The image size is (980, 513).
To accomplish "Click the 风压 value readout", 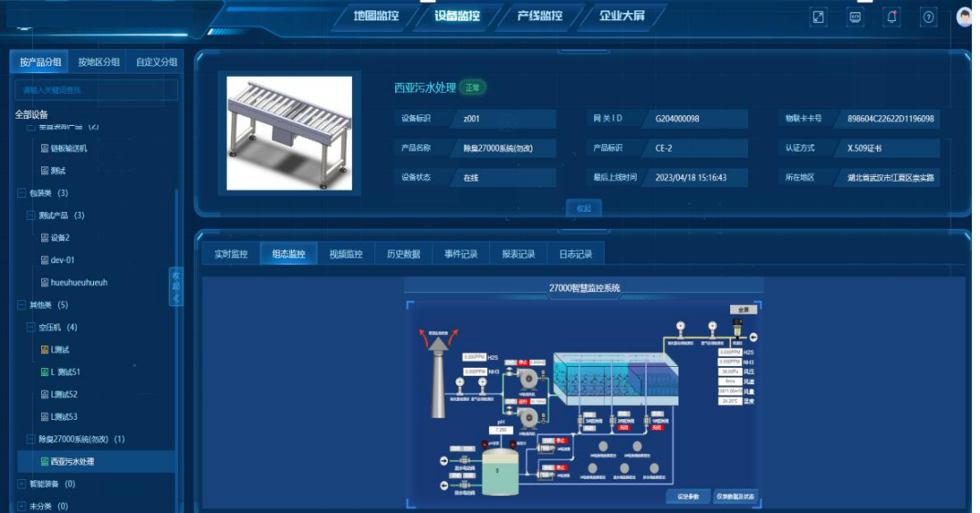I will tap(730, 372).
